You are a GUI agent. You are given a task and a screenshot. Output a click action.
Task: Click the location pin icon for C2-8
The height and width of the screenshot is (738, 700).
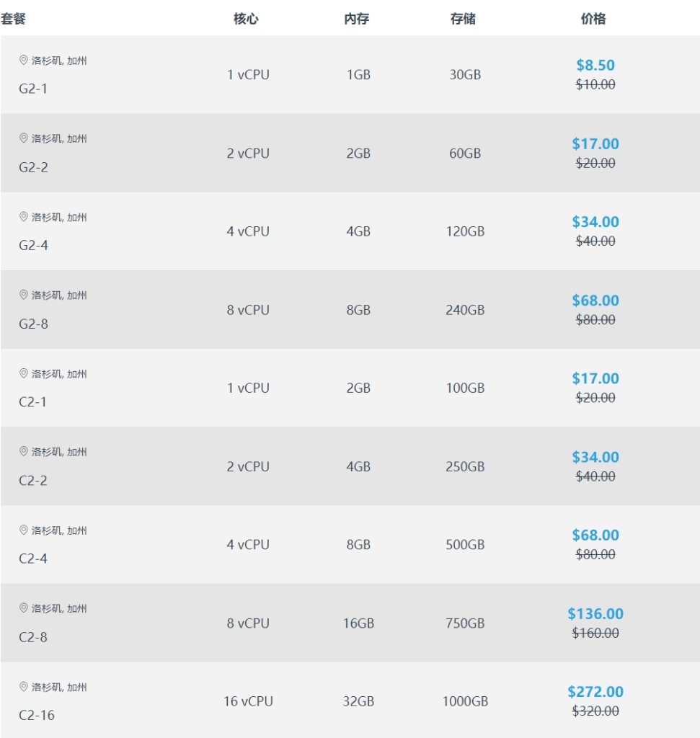(x=23, y=608)
